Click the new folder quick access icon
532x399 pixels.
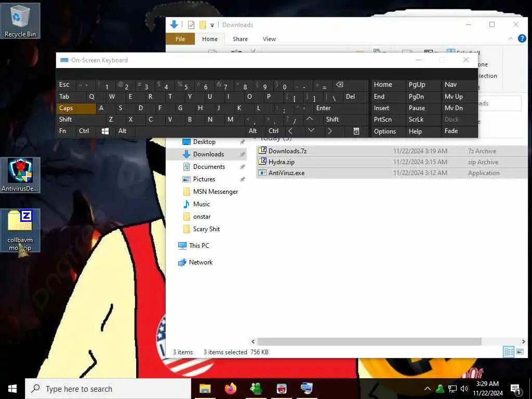point(203,25)
